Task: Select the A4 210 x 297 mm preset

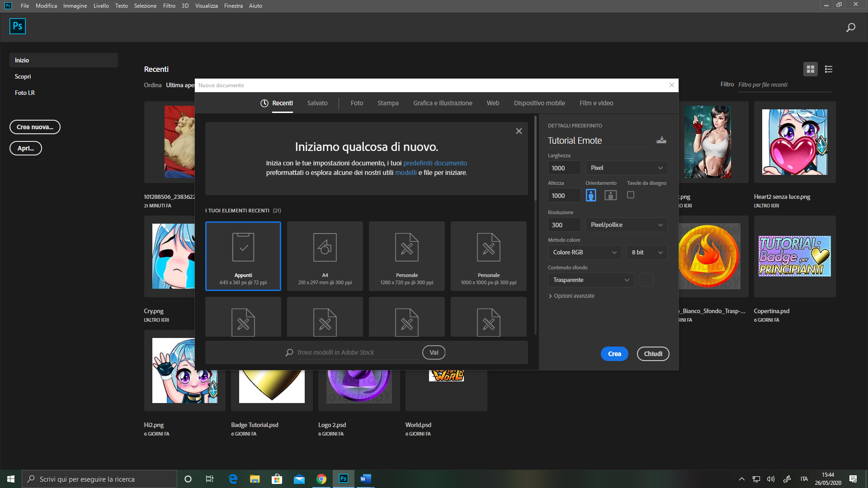Action: tap(325, 256)
